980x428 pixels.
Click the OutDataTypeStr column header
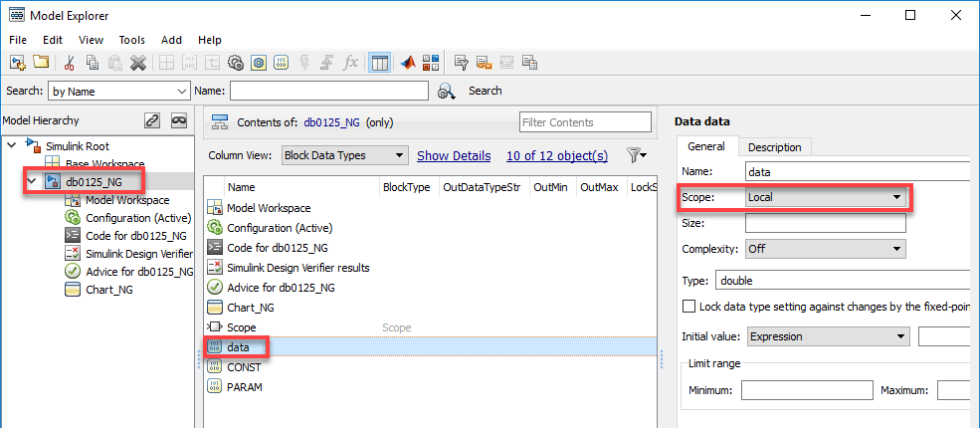[x=482, y=187]
